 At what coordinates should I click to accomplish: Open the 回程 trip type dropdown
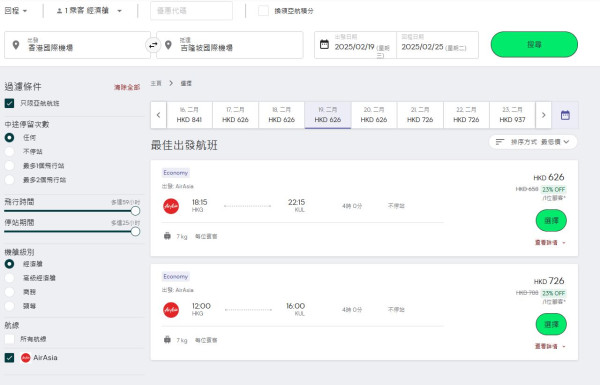pos(16,11)
